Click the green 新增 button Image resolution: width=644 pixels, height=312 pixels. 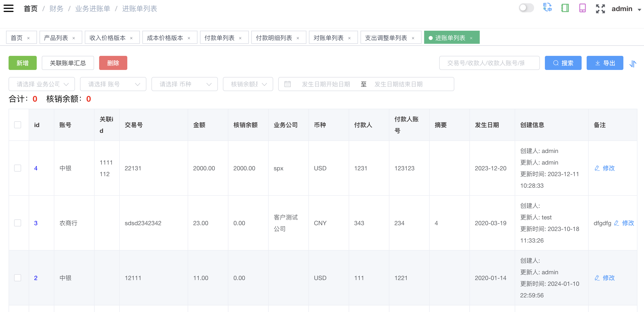(23, 63)
